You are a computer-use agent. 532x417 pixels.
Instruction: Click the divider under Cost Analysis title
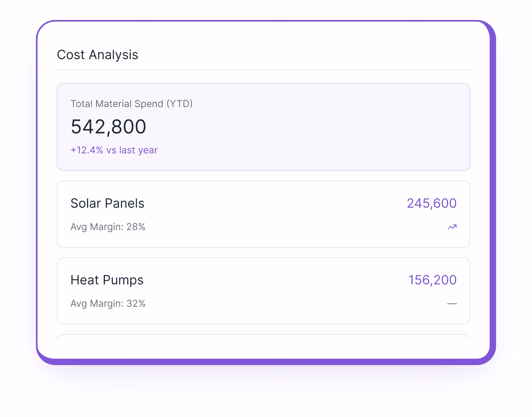(x=264, y=70)
